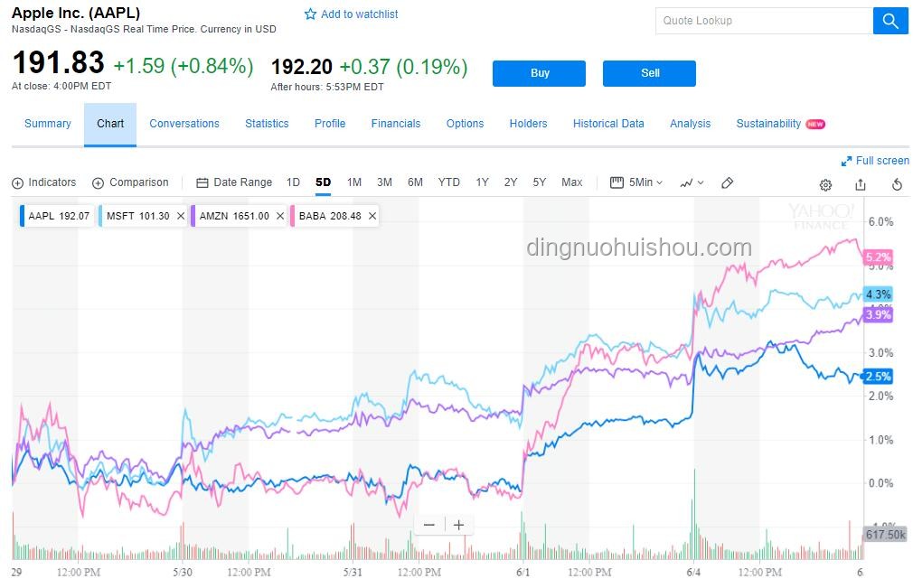Reset chart with the undo icon
Screen dimensions: 913x588
(x=898, y=184)
